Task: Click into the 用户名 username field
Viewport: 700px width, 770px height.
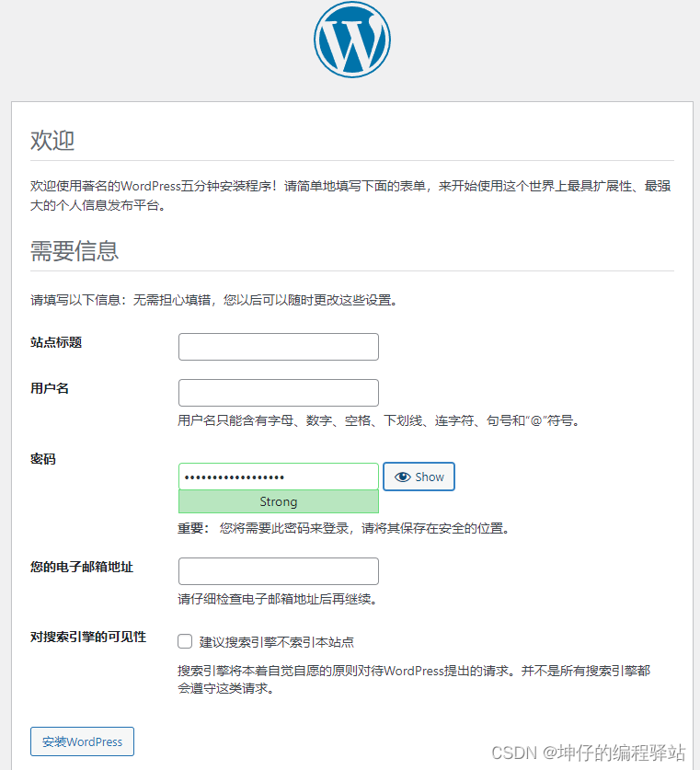Action: (x=279, y=393)
